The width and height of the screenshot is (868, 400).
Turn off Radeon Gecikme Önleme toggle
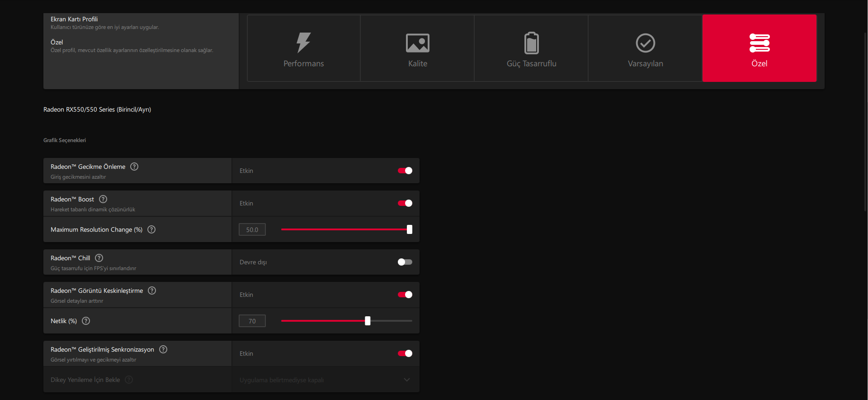pyautogui.click(x=405, y=171)
